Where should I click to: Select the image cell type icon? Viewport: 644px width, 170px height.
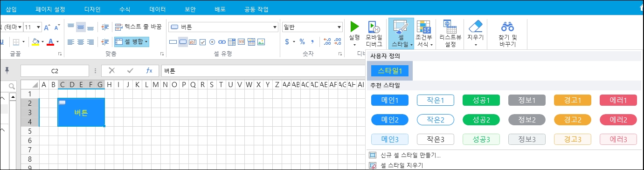tap(261, 42)
